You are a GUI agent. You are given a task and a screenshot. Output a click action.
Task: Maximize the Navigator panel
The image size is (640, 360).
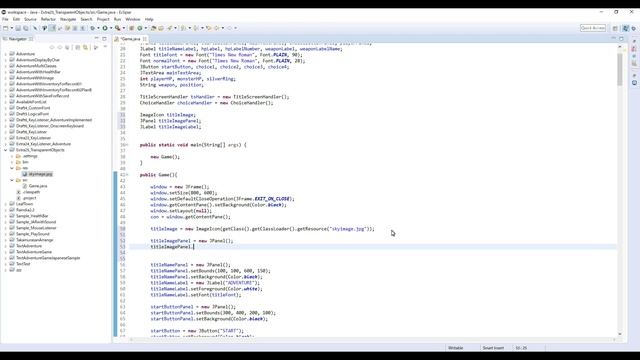(x=104, y=38)
